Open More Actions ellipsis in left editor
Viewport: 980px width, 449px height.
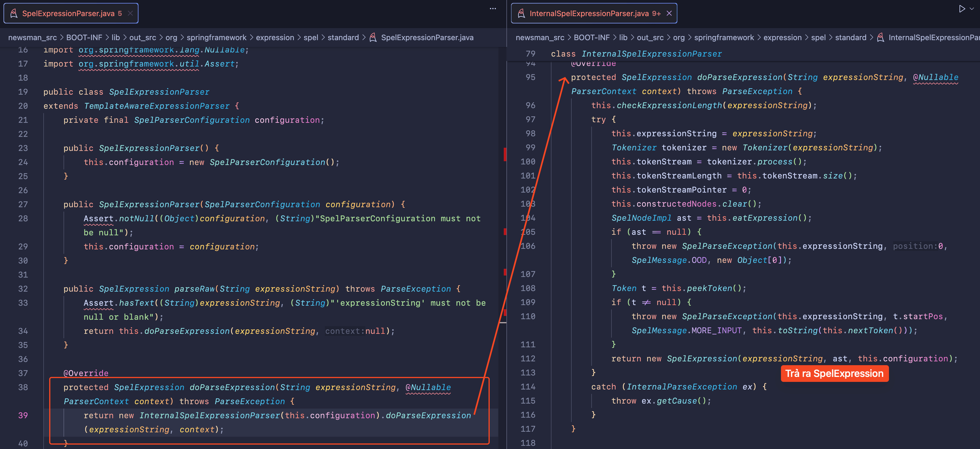[493, 9]
